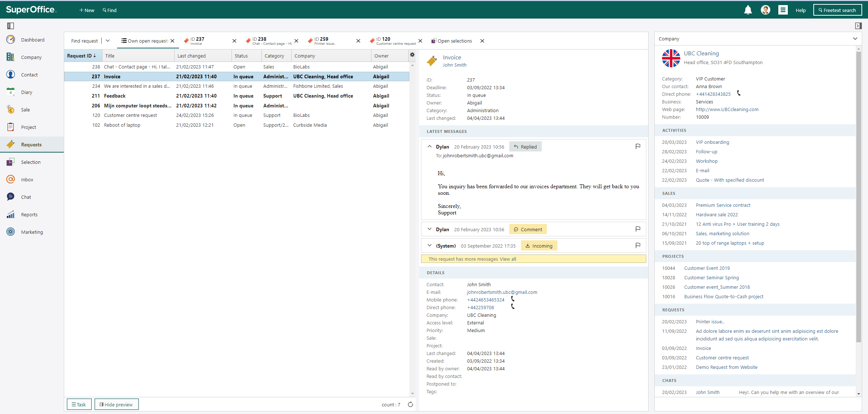Expand the Dylan Comment message
This screenshot has width=868, height=414.
429,229
